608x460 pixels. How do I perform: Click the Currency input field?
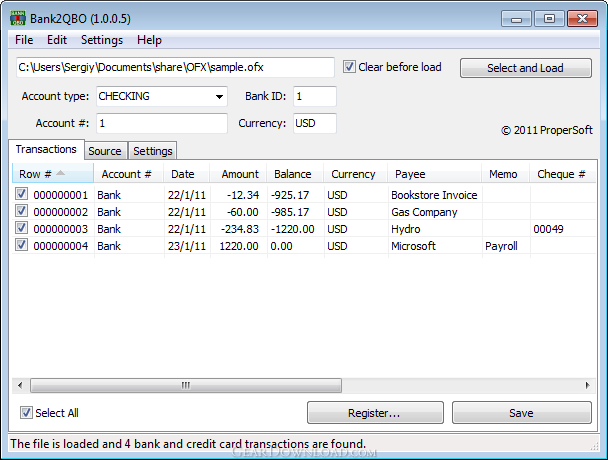coord(315,123)
